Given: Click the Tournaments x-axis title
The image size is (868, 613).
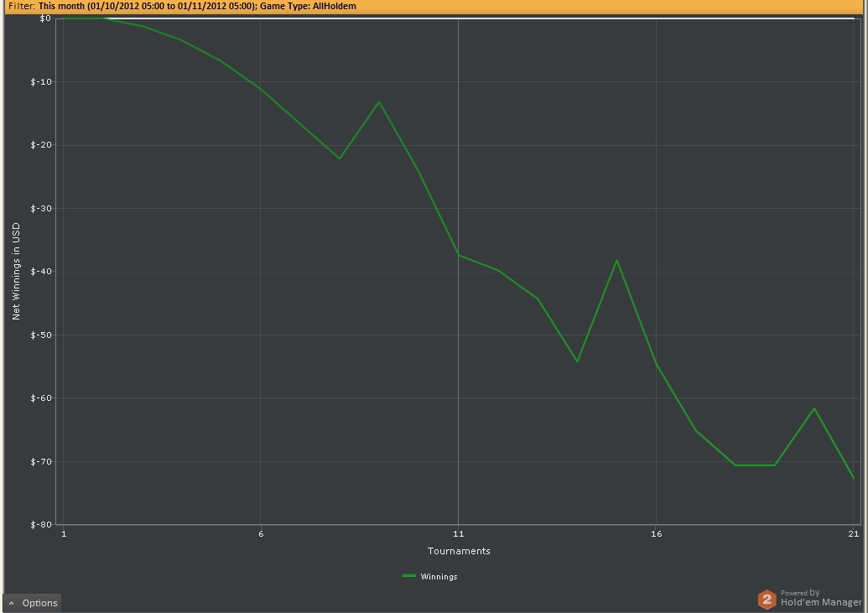Looking at the screenshot, I should coord(459,551).
